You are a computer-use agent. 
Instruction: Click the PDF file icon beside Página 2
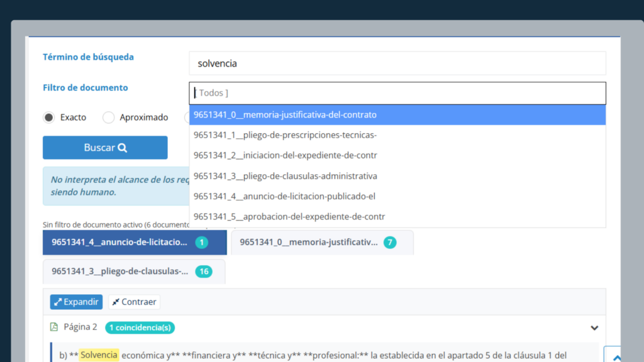54,327
